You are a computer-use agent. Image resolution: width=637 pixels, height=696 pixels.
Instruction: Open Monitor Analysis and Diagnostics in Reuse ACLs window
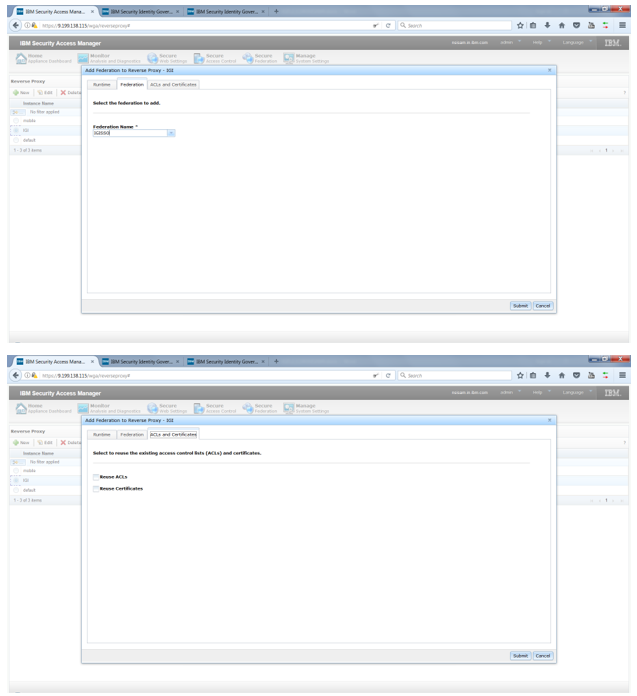point(109,408)
